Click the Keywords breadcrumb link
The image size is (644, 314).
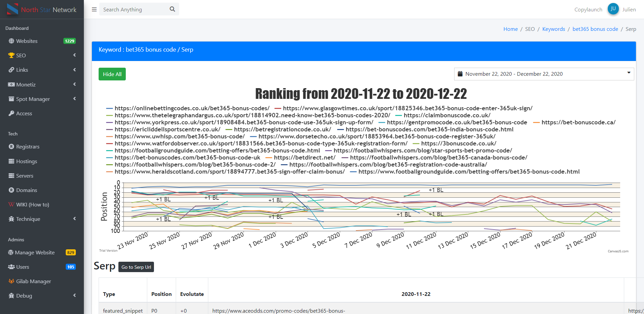pos(553,29)
